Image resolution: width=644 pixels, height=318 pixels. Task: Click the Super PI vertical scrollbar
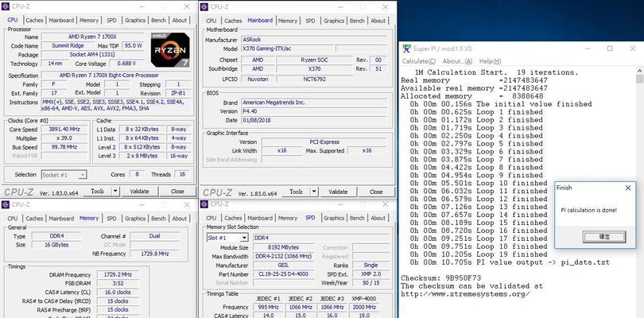point(639,193)
